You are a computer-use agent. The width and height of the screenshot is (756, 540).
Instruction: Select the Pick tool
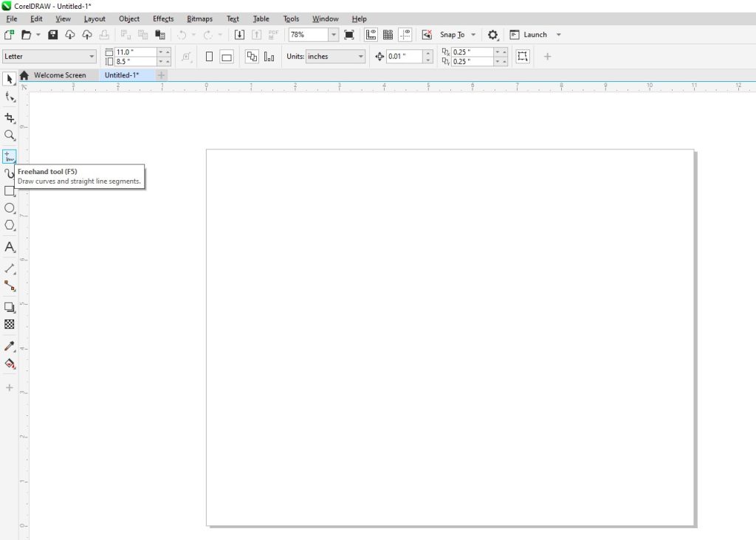coord(10,79)
